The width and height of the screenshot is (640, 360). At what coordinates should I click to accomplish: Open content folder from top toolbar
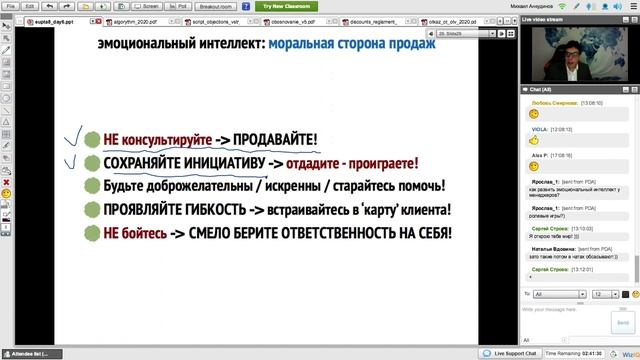[x=85, y=6]
